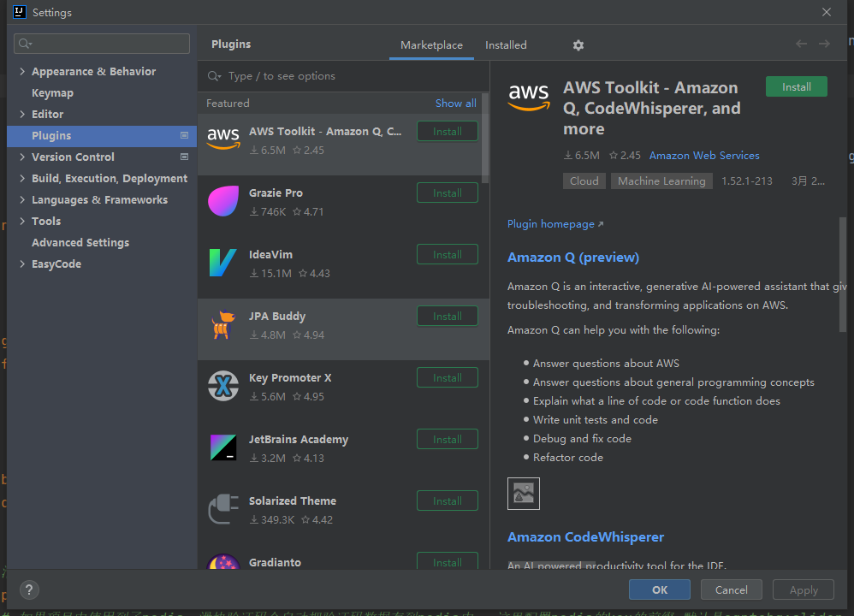Click the Solarized Theme plug icon
The height and width of the screenshot is (616, 854).
223,509
